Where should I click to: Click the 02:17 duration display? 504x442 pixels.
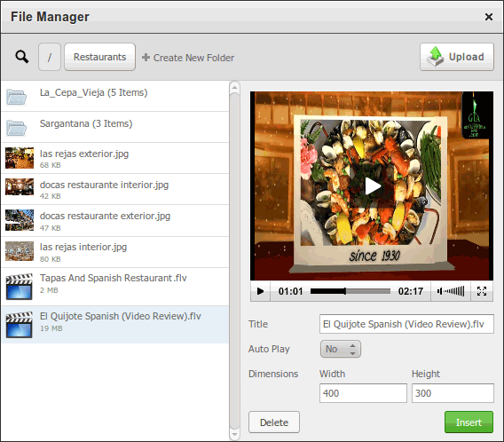click(411, 291)
